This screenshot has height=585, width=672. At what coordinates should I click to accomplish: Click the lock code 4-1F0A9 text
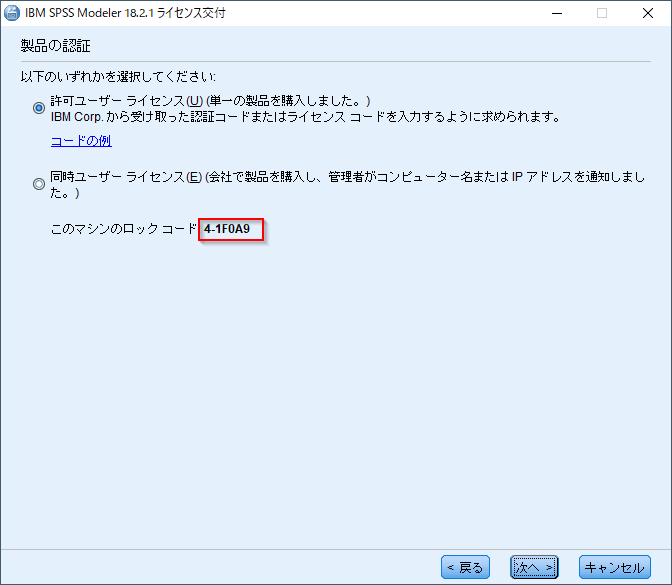pyautogui.click(x=227, y=229)
